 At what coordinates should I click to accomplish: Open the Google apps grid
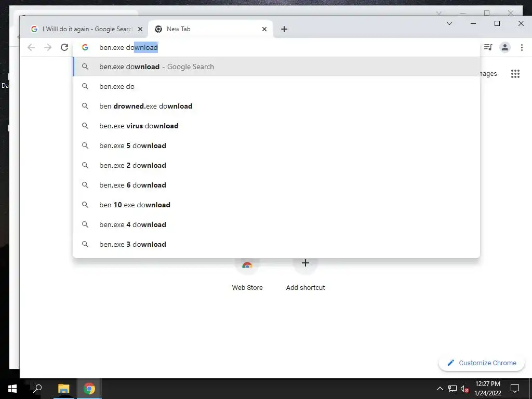click(x=515, y=74)
